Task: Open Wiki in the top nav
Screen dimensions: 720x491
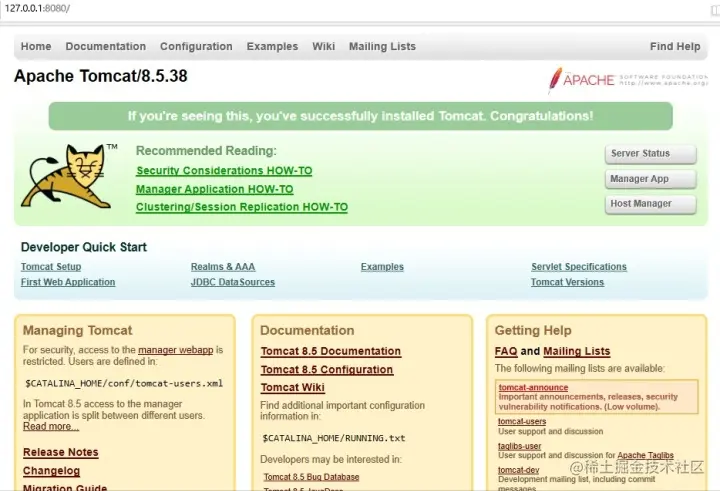Action: pyautogui.click(x=324, y=46)
